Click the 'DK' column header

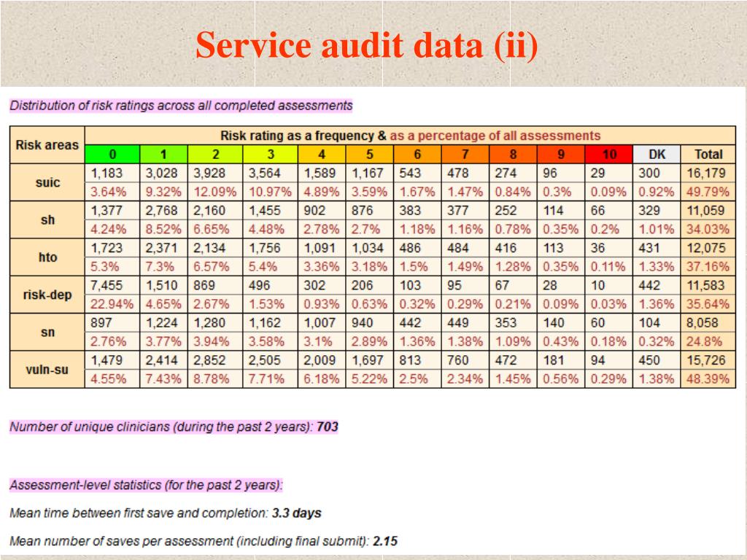657,155
